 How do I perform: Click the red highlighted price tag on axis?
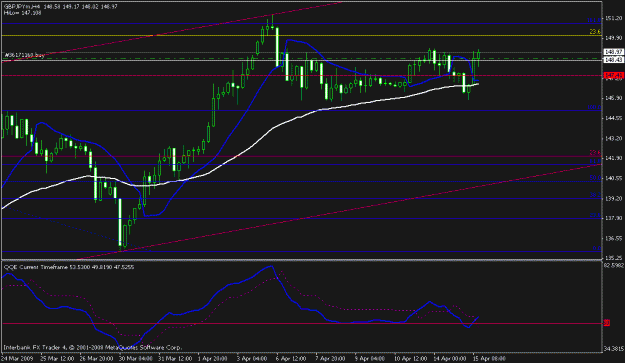coord(613,75)
